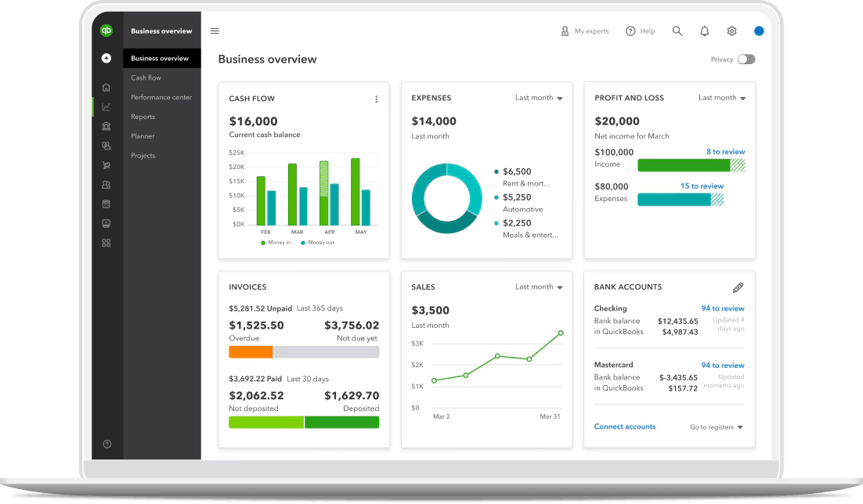
Task: Select the trends graph icon in sidebar
Action: pos(106,106)
